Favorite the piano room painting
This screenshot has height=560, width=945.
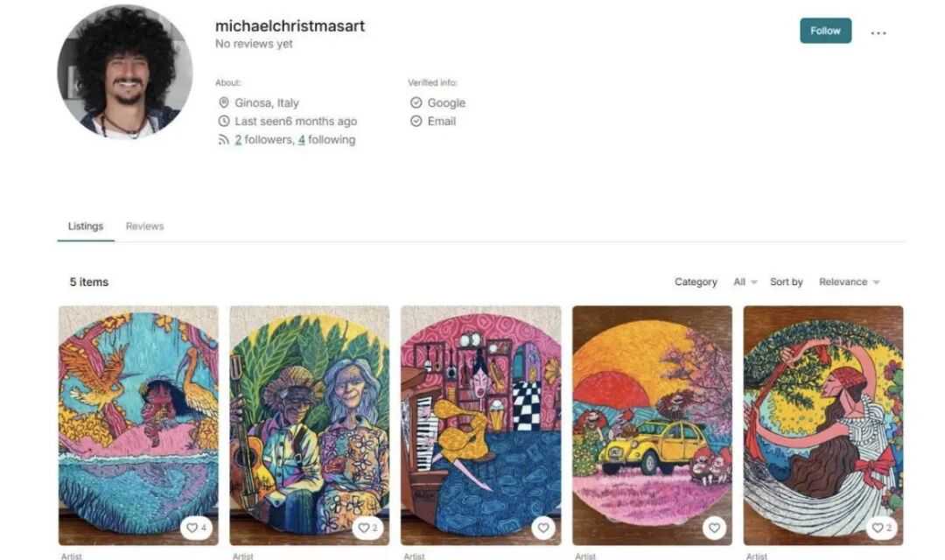543,528
